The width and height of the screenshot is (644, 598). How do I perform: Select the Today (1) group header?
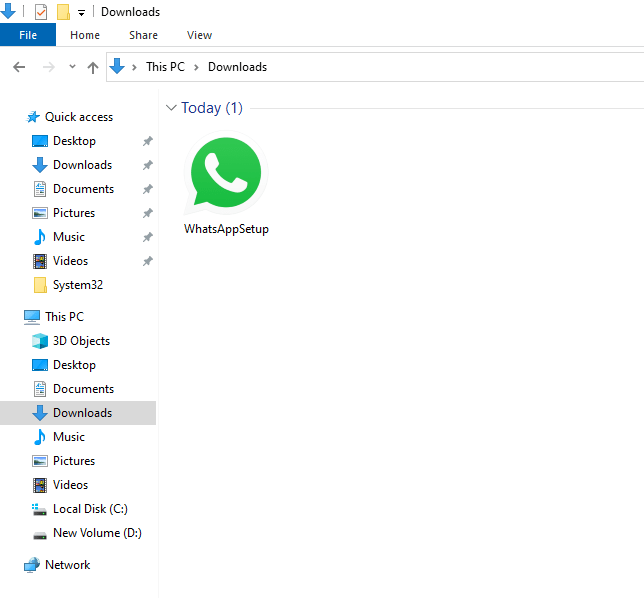coord(212,108)
